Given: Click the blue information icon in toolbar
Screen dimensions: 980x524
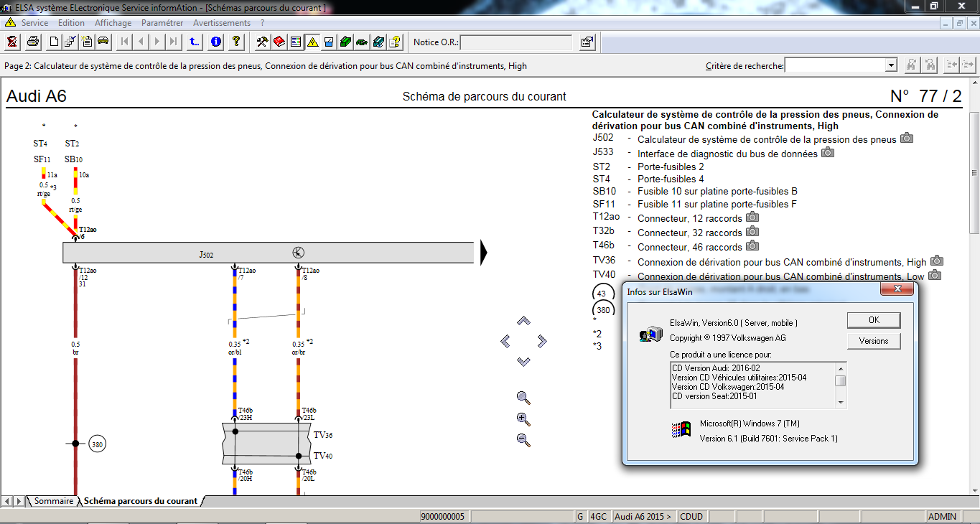Looking at the screenshot, I should pyautogui.click(x=216, y=42).
